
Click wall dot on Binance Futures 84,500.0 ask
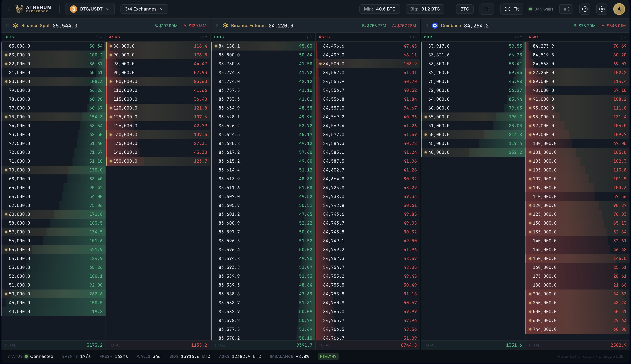point(320,64)
